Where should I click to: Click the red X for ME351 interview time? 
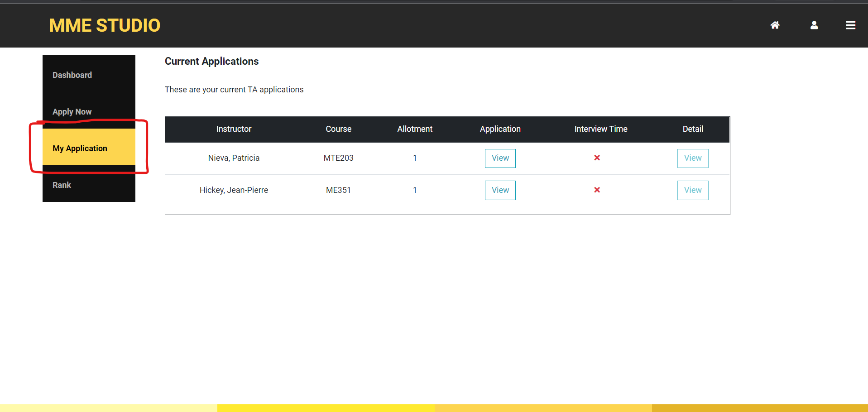597,190
